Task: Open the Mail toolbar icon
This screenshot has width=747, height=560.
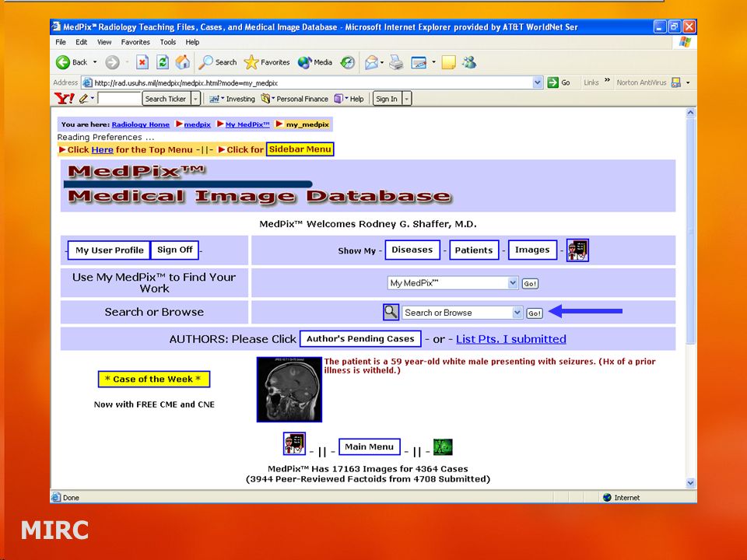Action: (x=372, y=62)
